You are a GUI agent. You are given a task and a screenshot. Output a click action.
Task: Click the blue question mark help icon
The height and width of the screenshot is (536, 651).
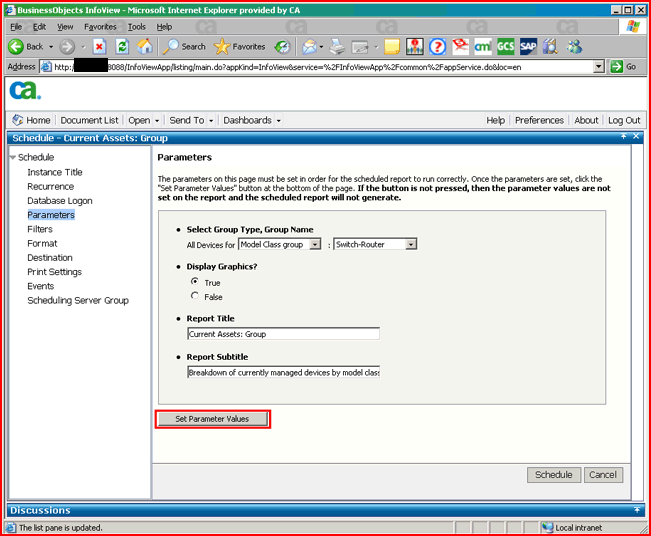pos(437,46)
